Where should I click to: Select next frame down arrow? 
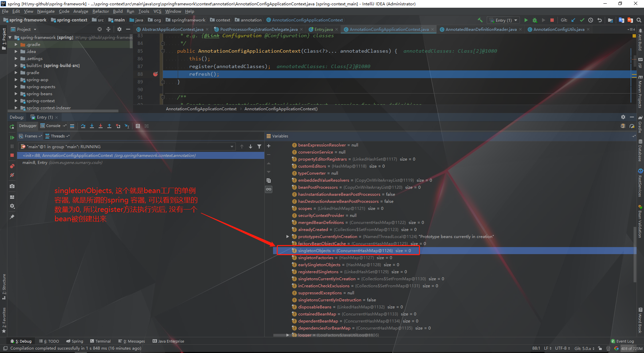coord(251,146)
